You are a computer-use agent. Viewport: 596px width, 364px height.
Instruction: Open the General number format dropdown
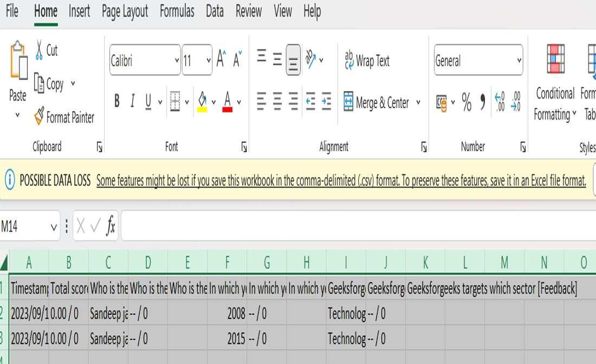coord(519,60)
